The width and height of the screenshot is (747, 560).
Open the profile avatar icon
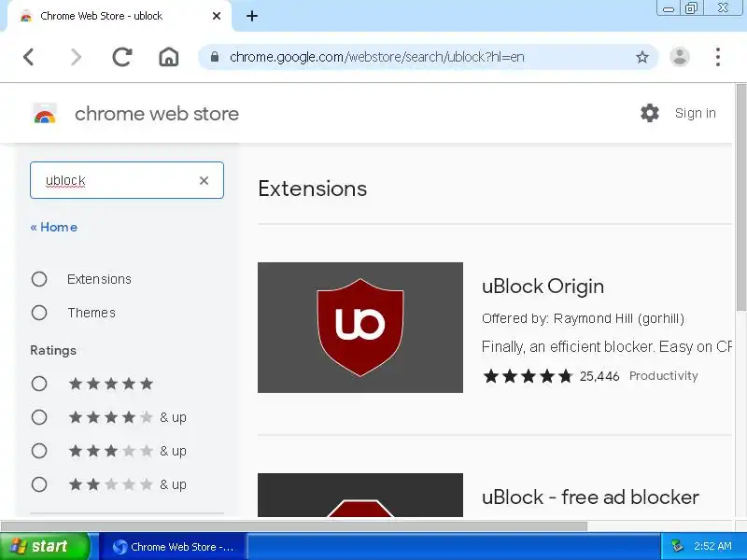click(x=680, y=57)
